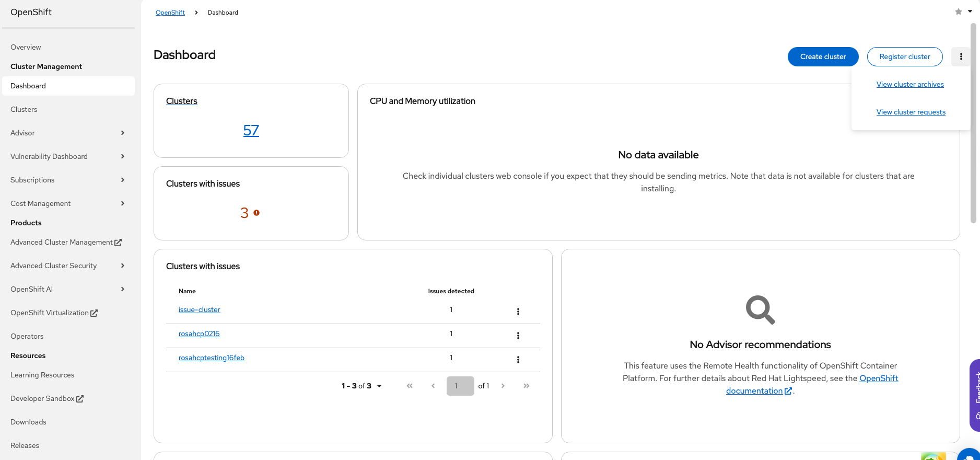Viewport: 980px width, 460px height.
Task: Select View cluster requests menu item
Action: [911, 112]
